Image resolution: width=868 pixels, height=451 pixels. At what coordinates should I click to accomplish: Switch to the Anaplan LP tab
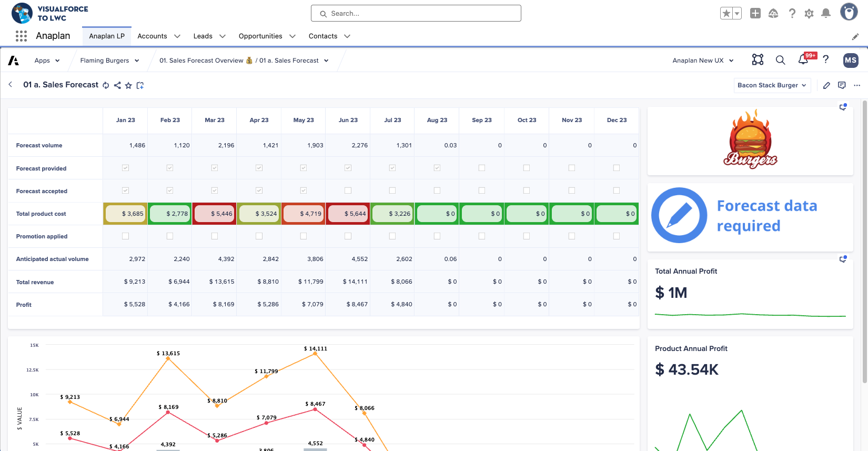coord(107,36)
